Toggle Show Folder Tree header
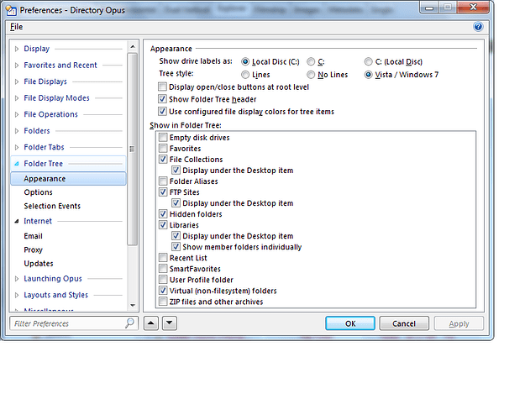This screenshot has height=420, width=525. click(162, 99)
